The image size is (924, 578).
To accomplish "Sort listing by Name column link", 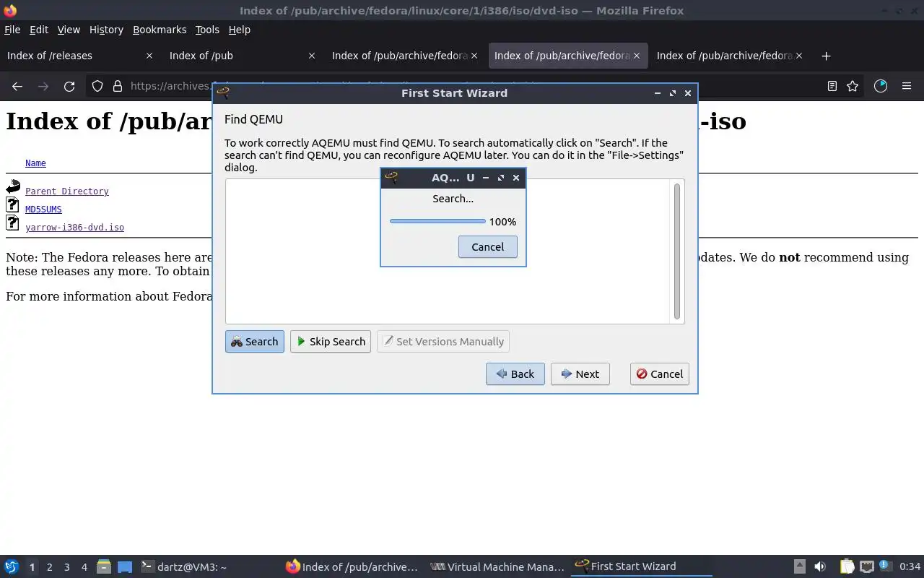I will [35, 163].
